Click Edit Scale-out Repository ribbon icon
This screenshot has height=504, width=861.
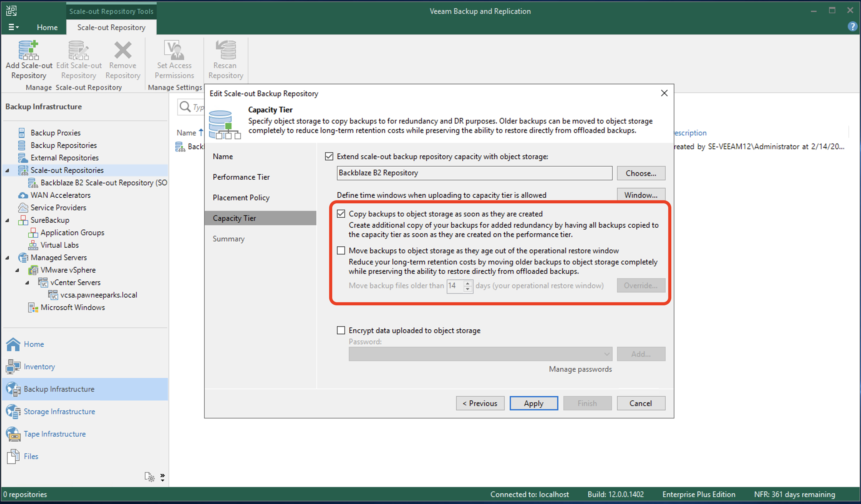tap(79, 50)
